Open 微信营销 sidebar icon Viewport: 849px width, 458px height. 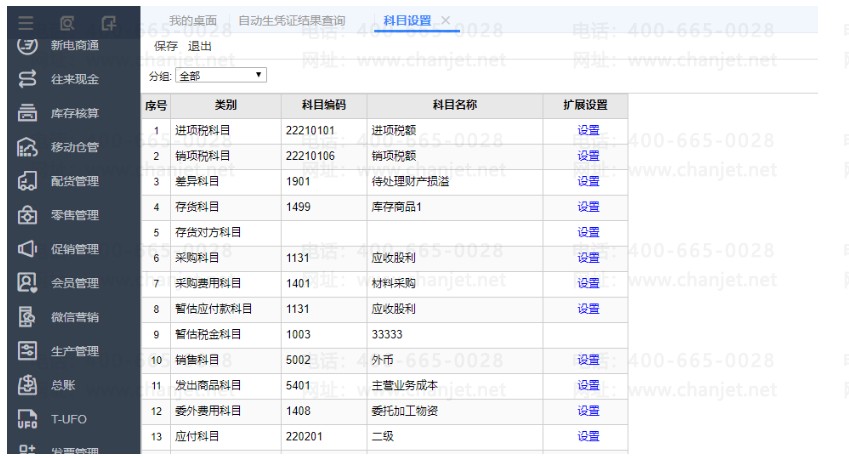click(x=27, y=317)
